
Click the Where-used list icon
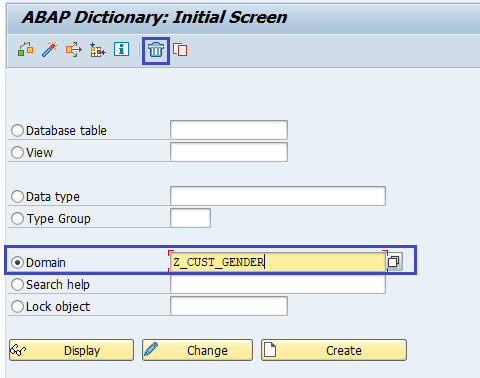[74, 50]
